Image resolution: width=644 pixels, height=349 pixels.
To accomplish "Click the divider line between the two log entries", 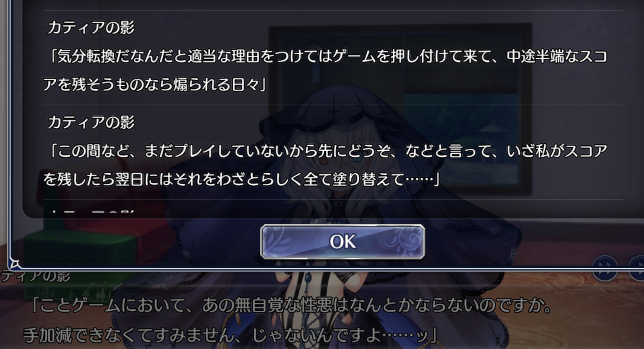I will [333, 105].
